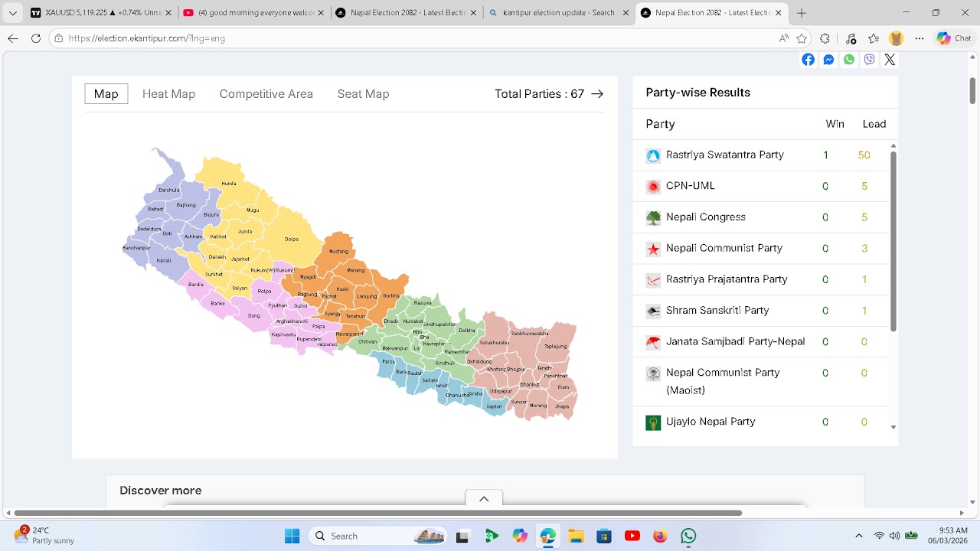Image resolution: width=980 pixels, height=551 pixels.
Task: Click Rastriya Prajatantra Party logo
Action: pos(653,280)
